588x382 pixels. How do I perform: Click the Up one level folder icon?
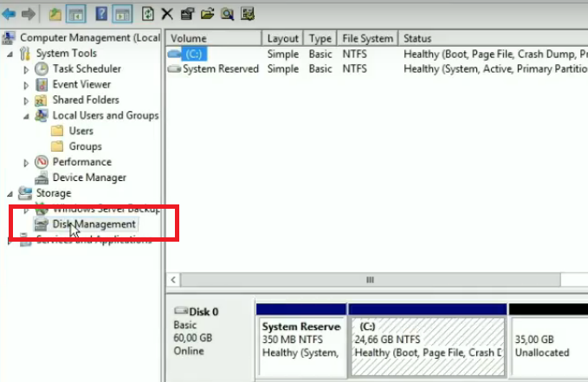tap(55, 14)
